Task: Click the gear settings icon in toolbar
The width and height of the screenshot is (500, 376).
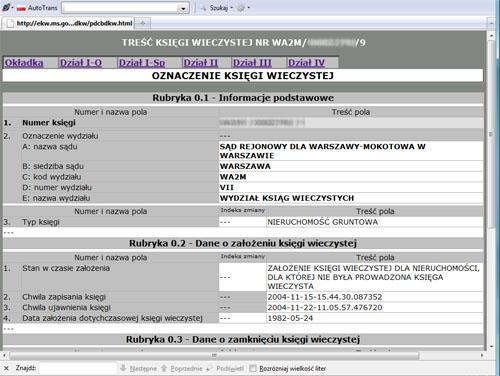Action: 240,8
